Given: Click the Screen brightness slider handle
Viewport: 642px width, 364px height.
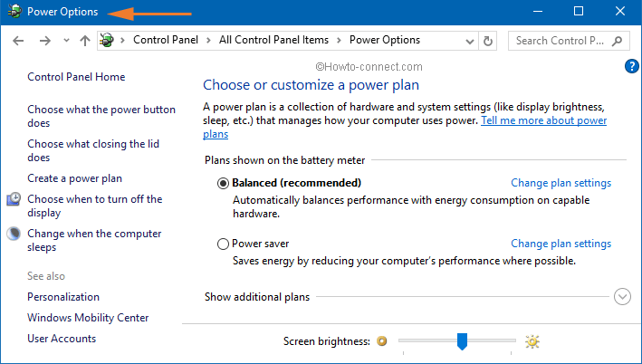Looking at the screenshot, I should [462, 341].
